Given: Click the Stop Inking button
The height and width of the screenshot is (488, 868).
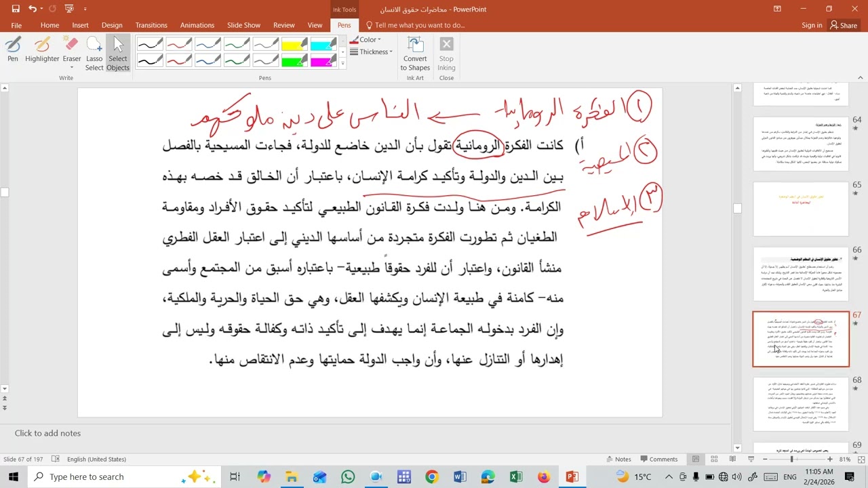Looking at the screenshot, I should (x=446, y=54).
